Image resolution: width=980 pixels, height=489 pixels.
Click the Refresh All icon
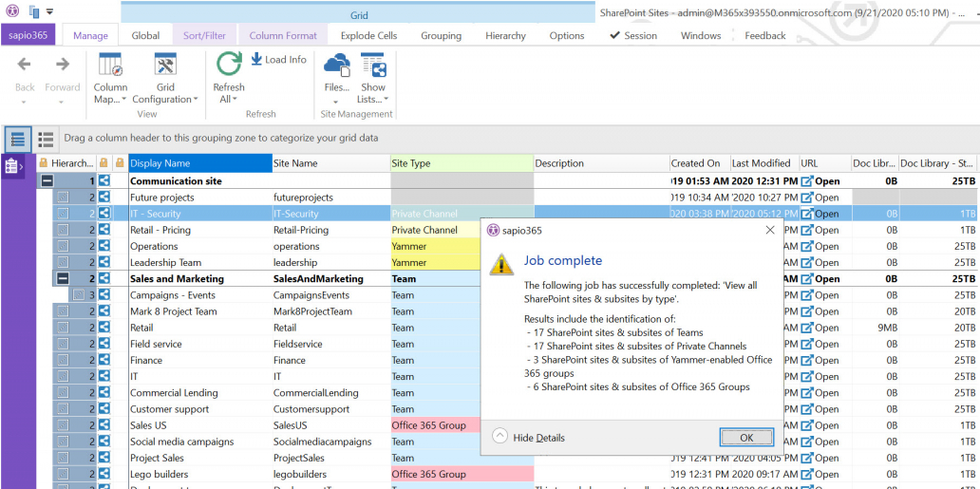coord(229,65)
